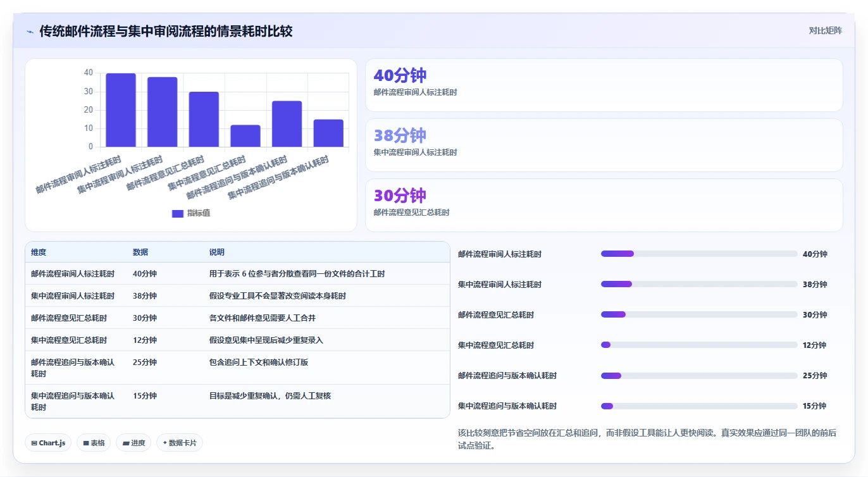Click table data cell 25分钟
The width and height of the screenshot is (868, 477).
pyautogui.click(x=145, y=362)
